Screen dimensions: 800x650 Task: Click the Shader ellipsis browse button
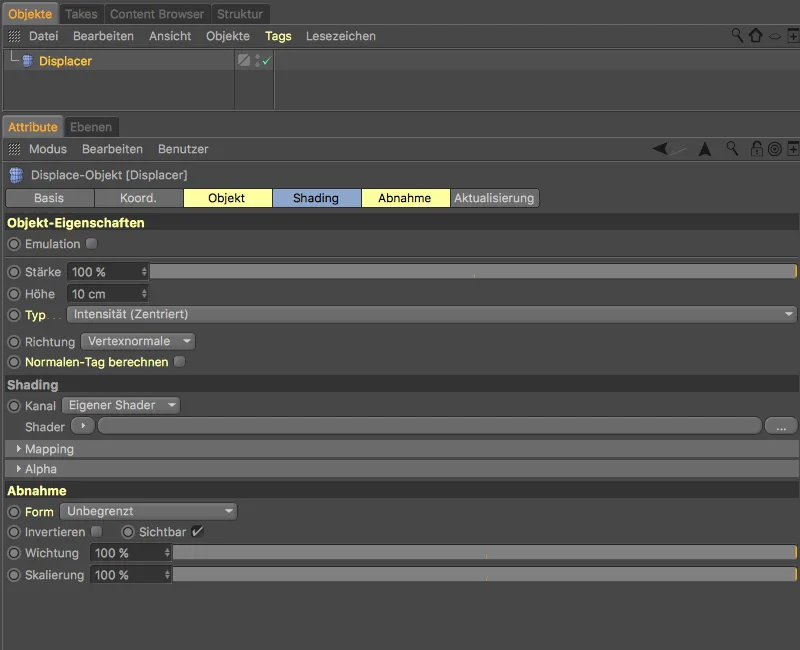[x=781, y=426]
